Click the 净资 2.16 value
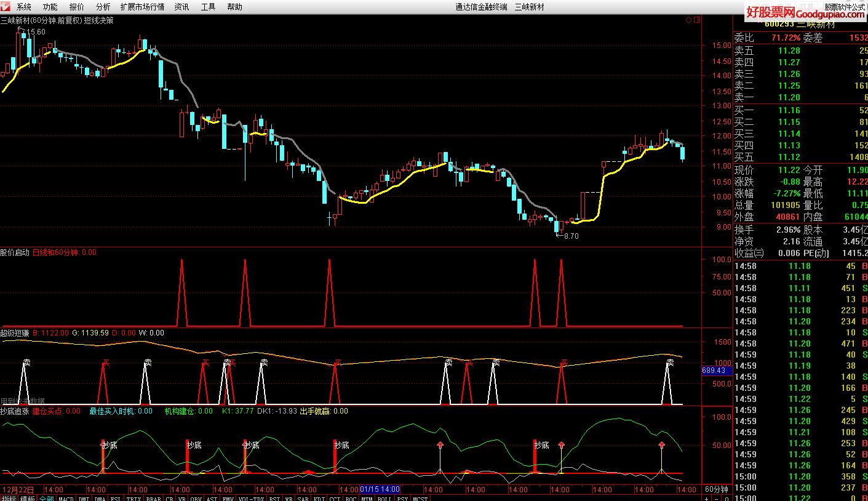This screenshot has width=868, height=501. pyautogui.click(x=792, y=241)
